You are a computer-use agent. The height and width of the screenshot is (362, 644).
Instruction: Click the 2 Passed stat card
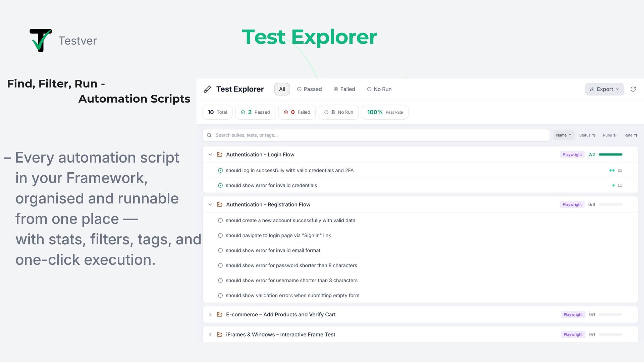click(x=255, y=112)
